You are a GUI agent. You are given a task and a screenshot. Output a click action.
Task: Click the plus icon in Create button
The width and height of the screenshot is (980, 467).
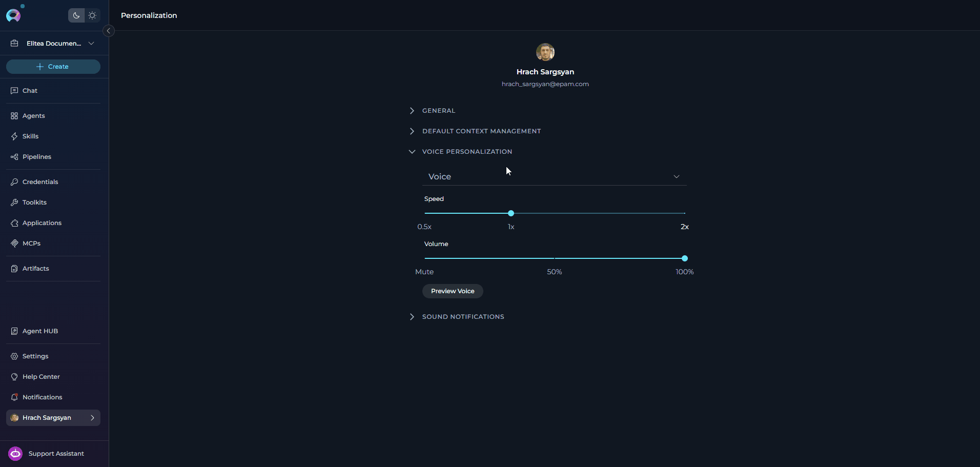point(40,67)
